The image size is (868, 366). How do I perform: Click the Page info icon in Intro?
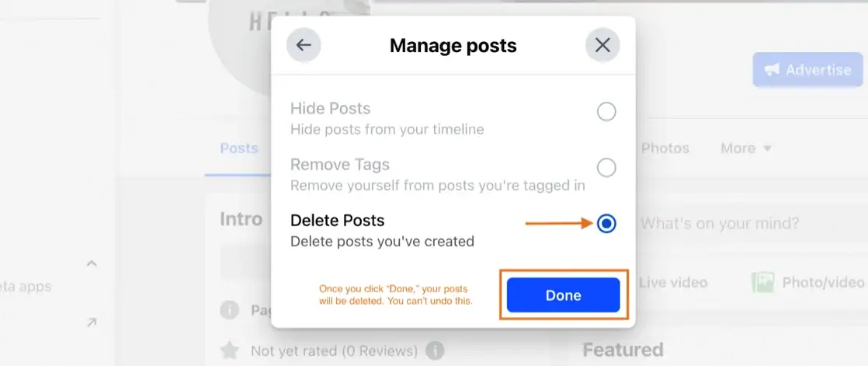(229, 310)
